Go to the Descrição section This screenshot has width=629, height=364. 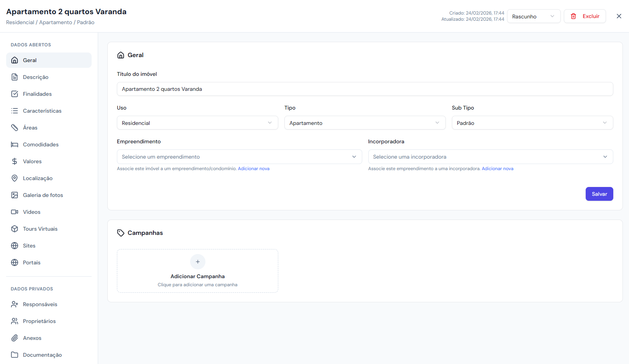tap(36, 77)
